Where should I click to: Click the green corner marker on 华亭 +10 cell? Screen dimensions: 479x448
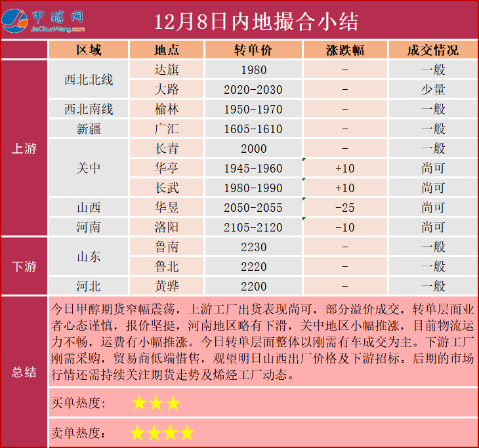304,160
